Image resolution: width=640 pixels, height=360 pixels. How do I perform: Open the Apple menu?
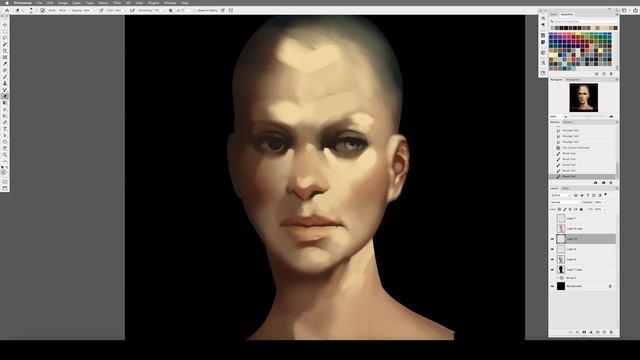[x=7, y=3]
